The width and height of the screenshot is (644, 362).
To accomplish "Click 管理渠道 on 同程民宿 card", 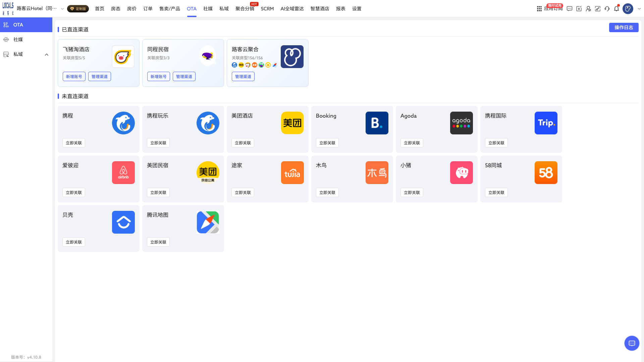I will point(184,76).
